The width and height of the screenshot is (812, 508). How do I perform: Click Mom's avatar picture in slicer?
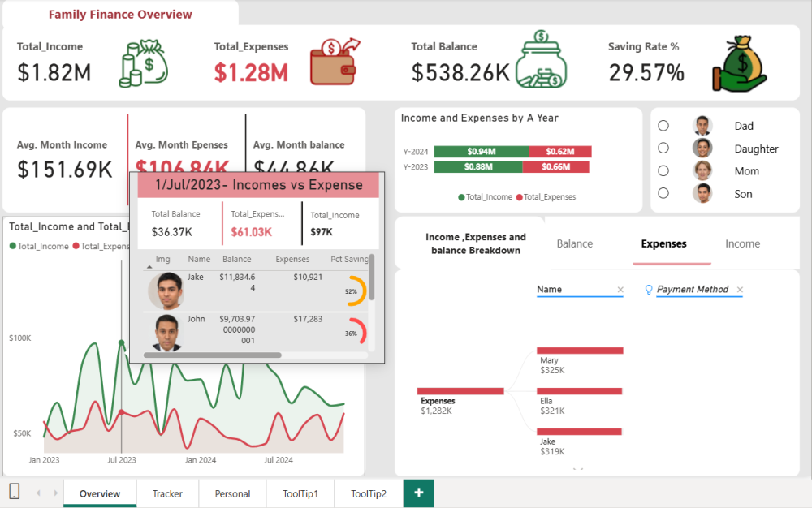(702, 171)
